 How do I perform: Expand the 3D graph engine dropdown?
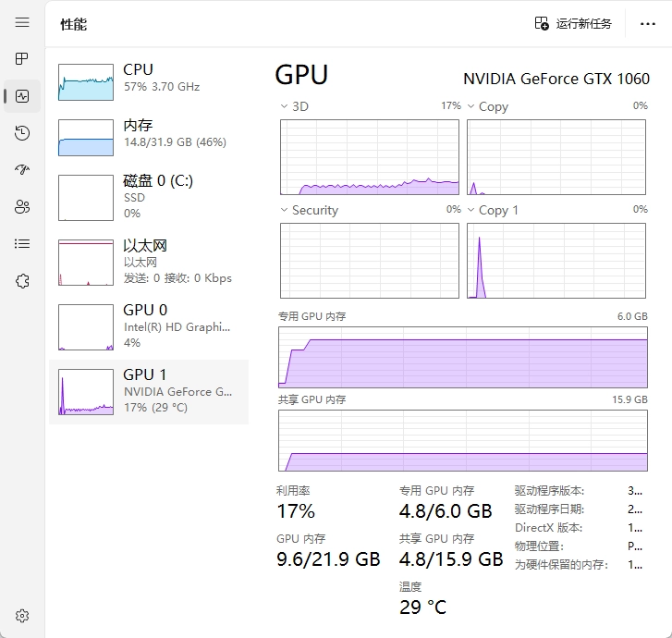coord(295,106)
